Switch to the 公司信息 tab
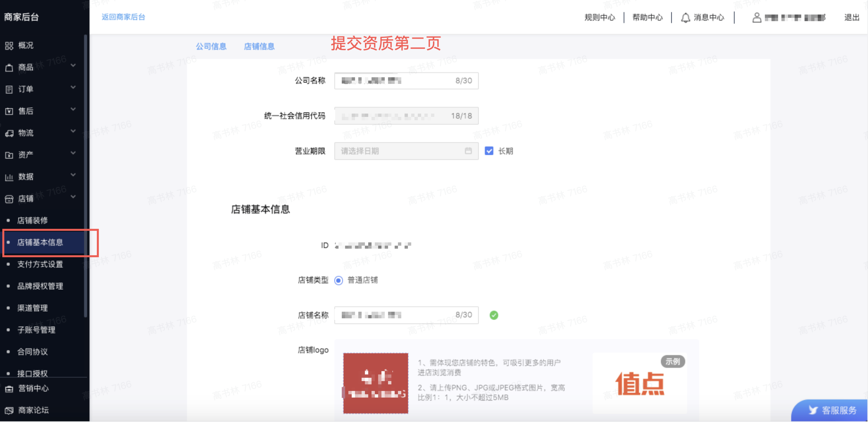This screenshot has height=422, width=868. pyautogui.click(x=211, y=46)
